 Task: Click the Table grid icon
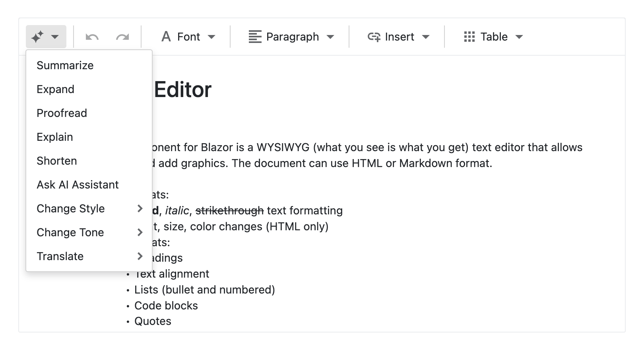point(469,37)
